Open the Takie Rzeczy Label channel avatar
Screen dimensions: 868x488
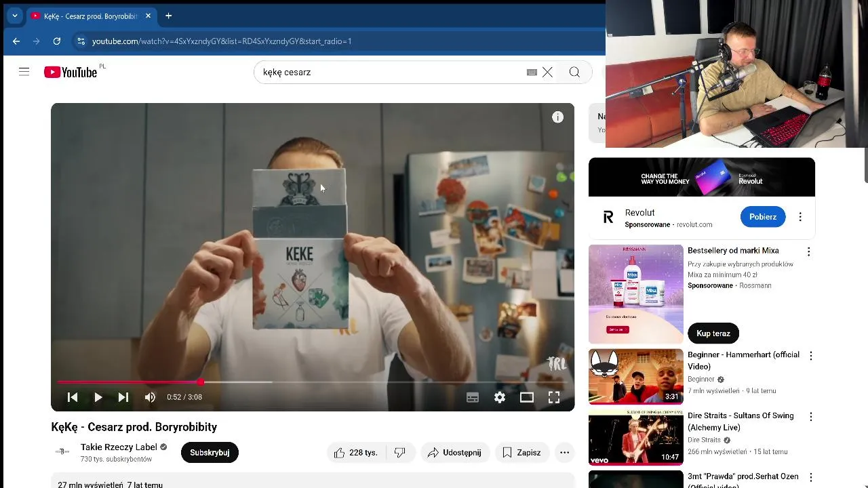coord(62,452)
